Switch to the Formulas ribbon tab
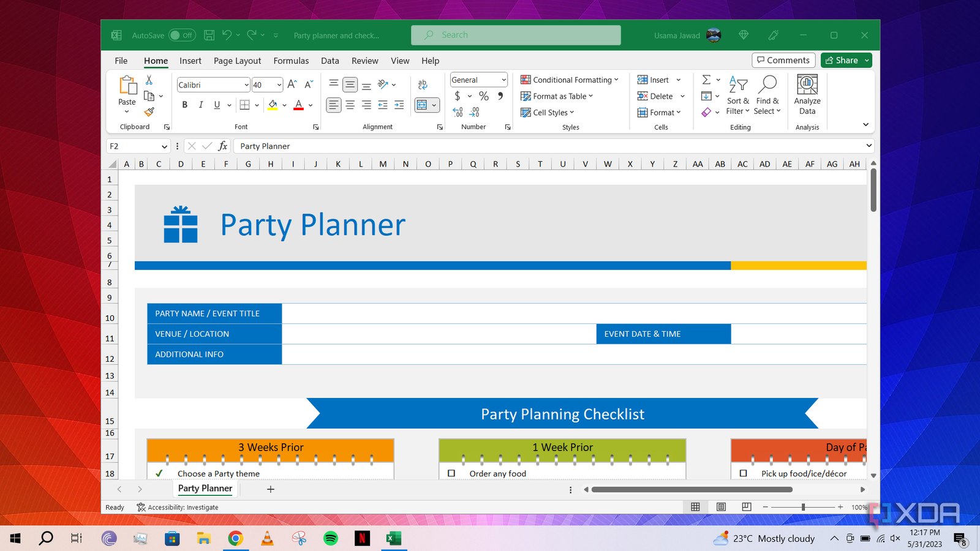The height and width of the screenshot is (551, 980). tap(291, 61)
